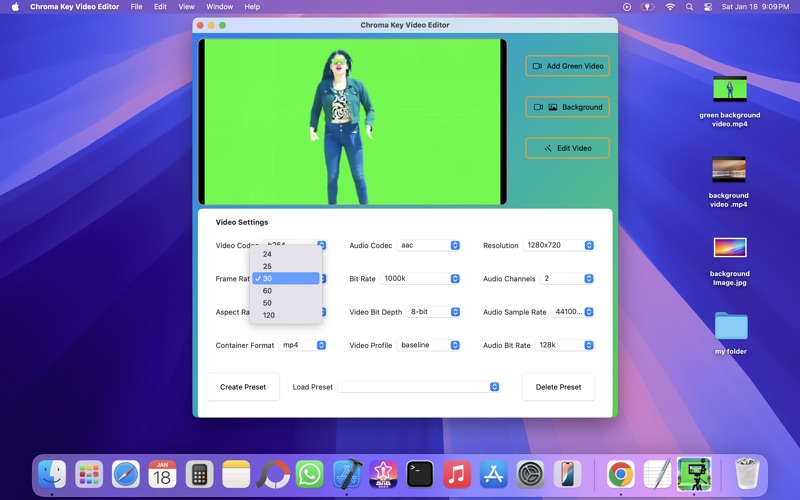
Task: Open Xcode from the Dock
Action: [347, 474]
